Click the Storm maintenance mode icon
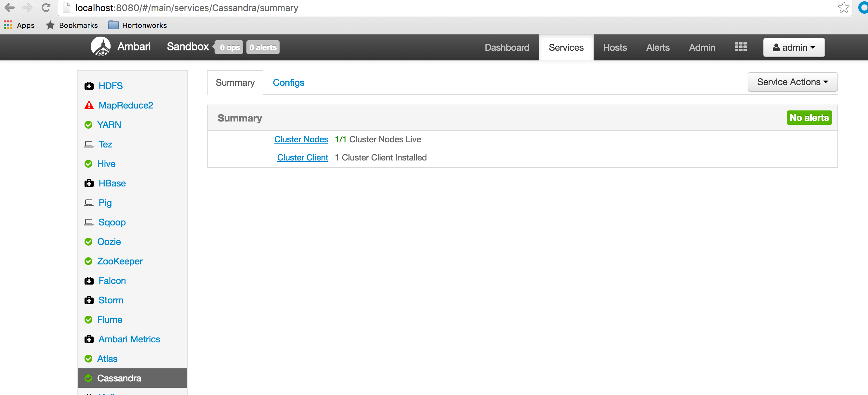868x395 pixels. 89,300
